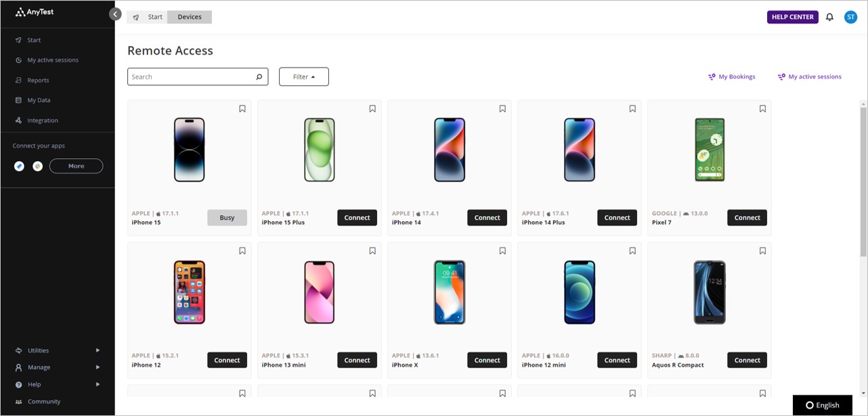Bookmark the Pixel 7 device
The height and width of the screenshot is (416, 868).
[x=762, y=109]
